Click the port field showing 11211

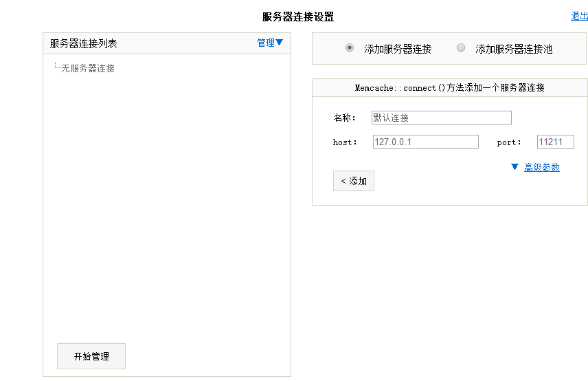[555, 142]
